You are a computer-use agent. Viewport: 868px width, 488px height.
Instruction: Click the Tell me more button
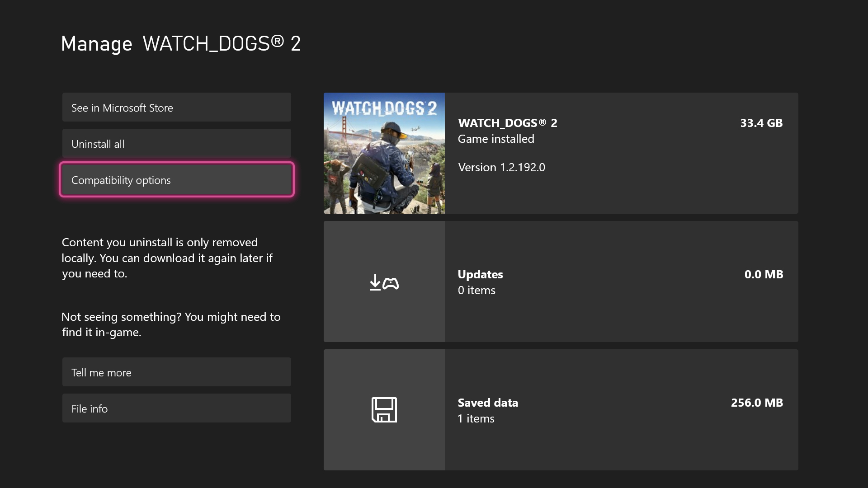(x=176, y=372)
